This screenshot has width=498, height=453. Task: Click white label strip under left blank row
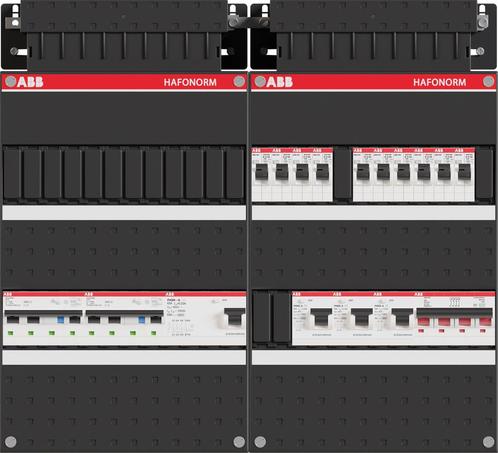[124, 213]
